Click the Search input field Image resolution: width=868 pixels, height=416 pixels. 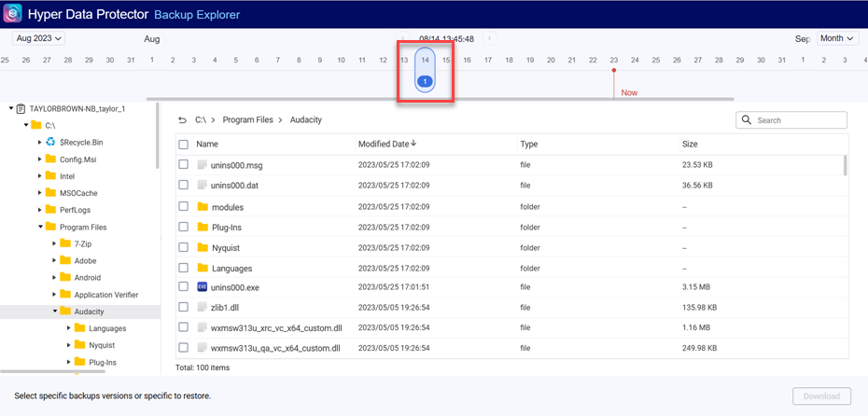click(791, 120)
